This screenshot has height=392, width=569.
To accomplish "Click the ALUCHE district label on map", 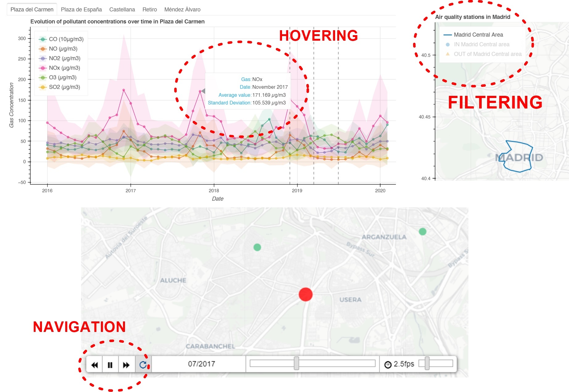I will point(173,280).
